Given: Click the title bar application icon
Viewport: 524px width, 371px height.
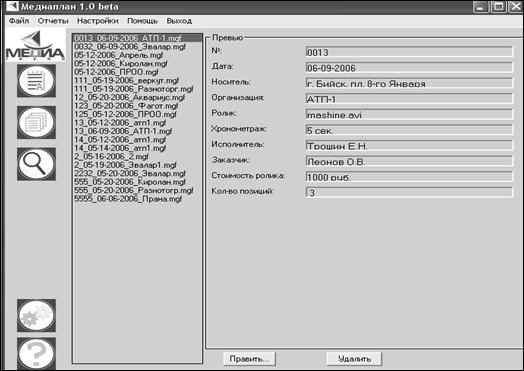Looking at the screenshot, I should [x=12, y=6].
